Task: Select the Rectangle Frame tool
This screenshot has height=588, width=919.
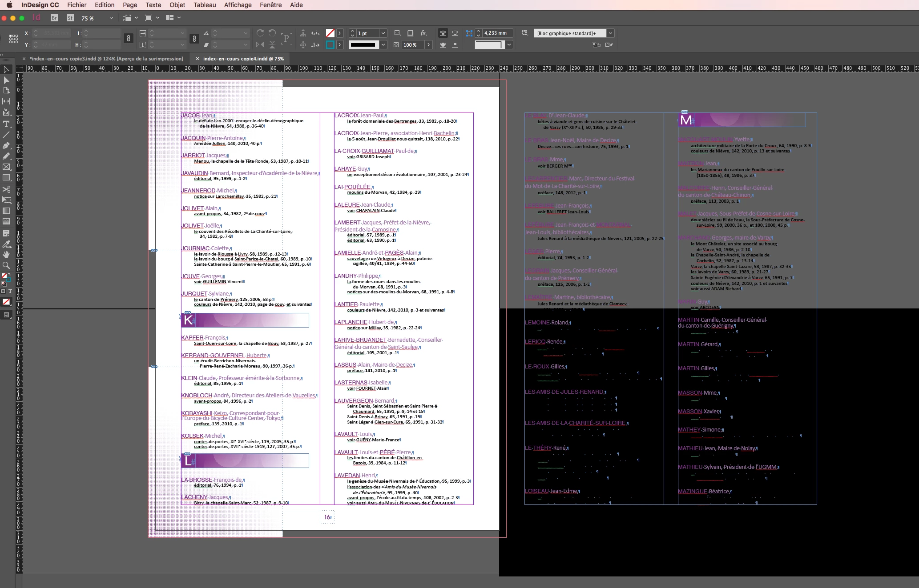Action: coord(6,167)
